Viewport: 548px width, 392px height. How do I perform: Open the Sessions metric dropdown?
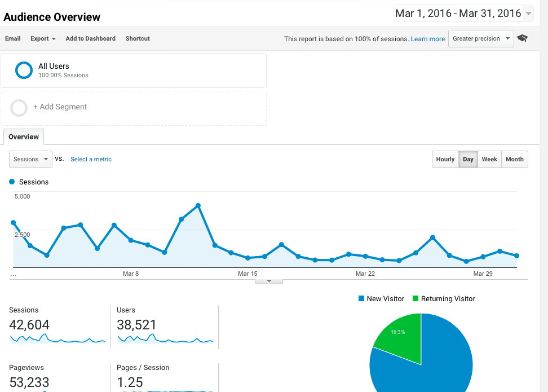pyautogui.click(x=31, y=159)
